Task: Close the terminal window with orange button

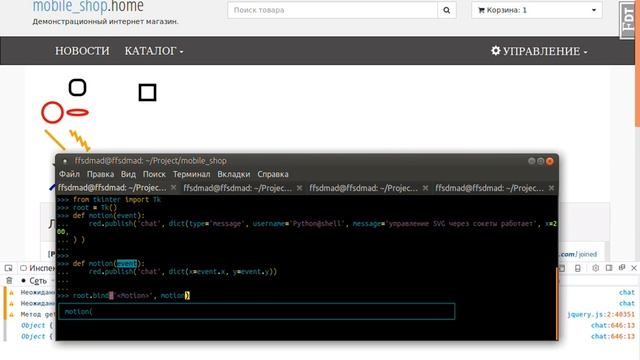Action: [x=550, y=161]
